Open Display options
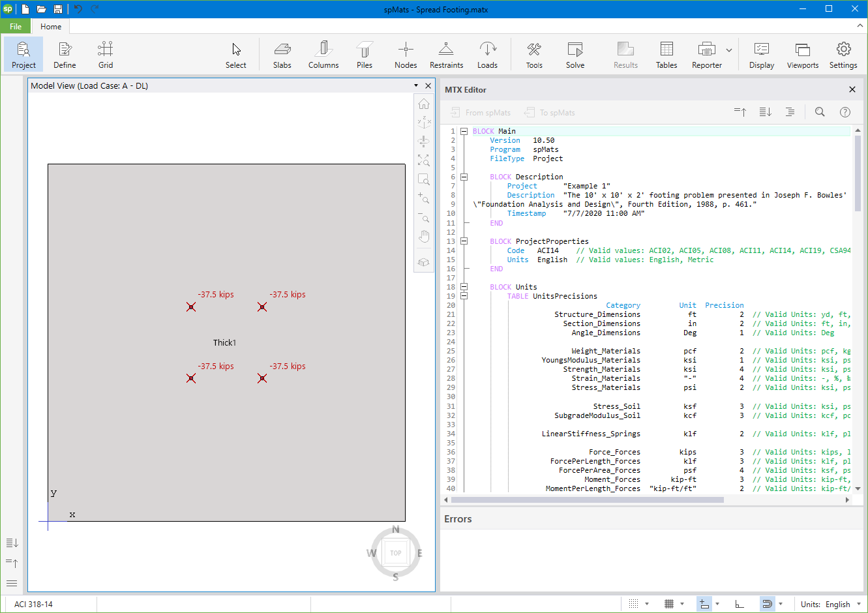Viewport: 868px width, 613px height. point(762,54)
